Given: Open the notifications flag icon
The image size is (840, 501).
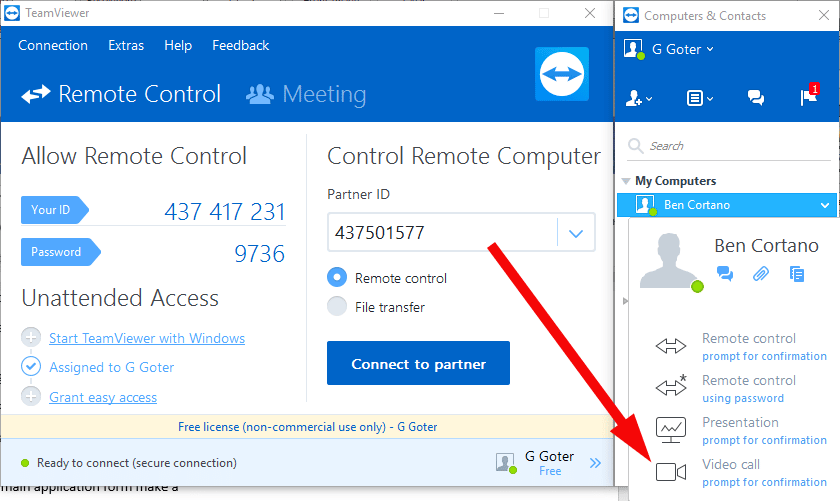Looking at the screenshot, I should point(809,96).
